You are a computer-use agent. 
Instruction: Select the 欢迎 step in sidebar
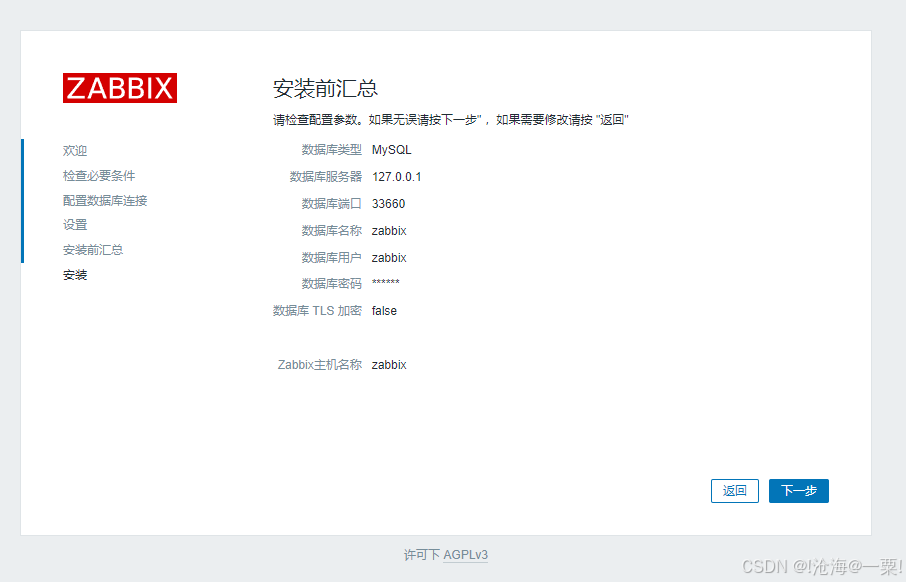coord(75,150)
